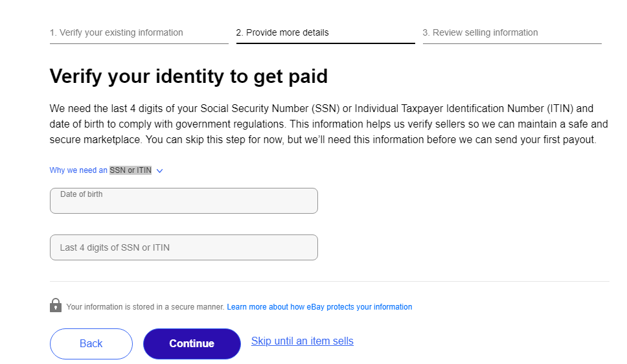
Task: Open the Why we need an link
Action: (78, 170)
